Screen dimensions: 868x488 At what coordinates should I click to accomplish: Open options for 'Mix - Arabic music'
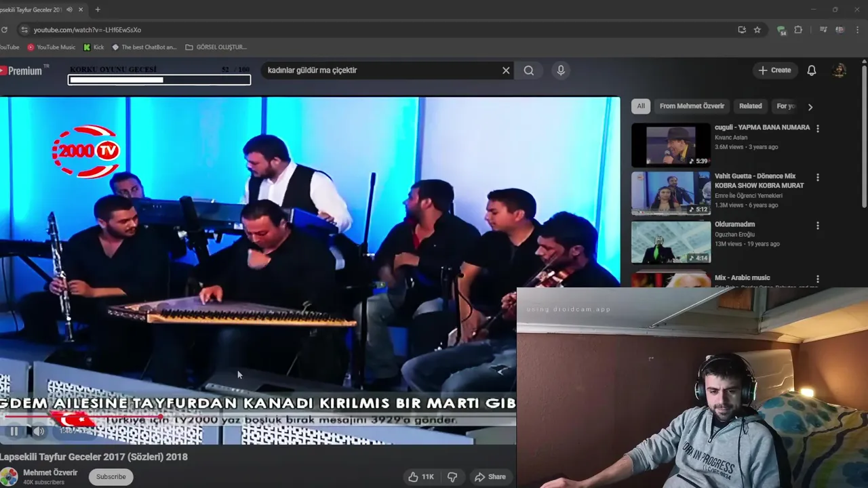click(817, 279)
